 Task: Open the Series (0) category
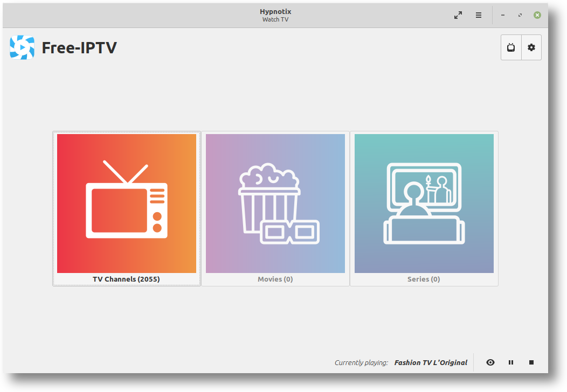(x=424, y=209)
